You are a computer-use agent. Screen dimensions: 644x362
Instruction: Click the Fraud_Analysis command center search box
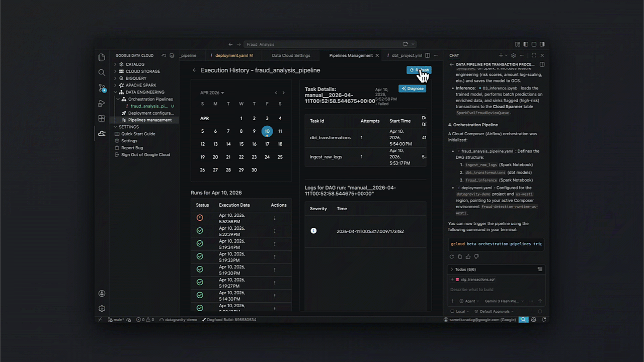click(330, 44)
